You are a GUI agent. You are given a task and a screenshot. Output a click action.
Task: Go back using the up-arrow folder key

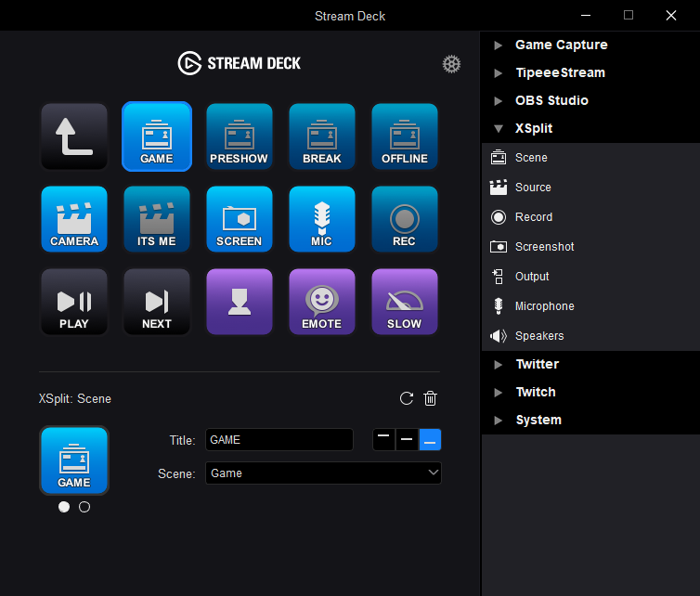point(74,136)
